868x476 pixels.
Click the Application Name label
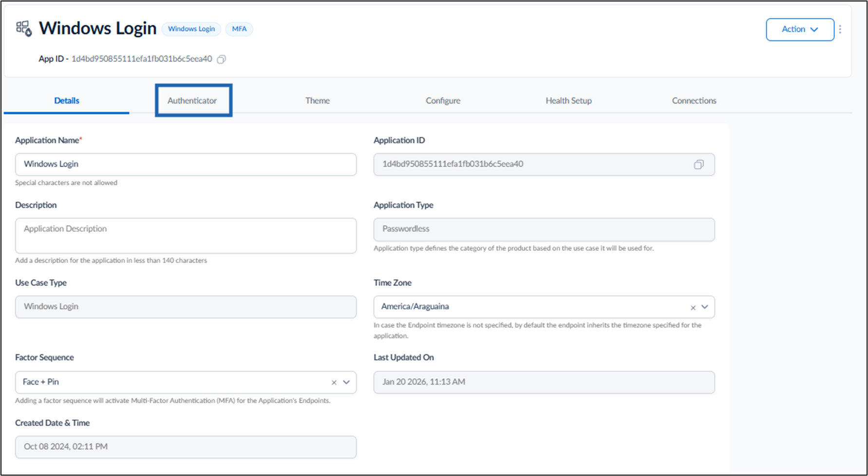(x=47, y=140)
